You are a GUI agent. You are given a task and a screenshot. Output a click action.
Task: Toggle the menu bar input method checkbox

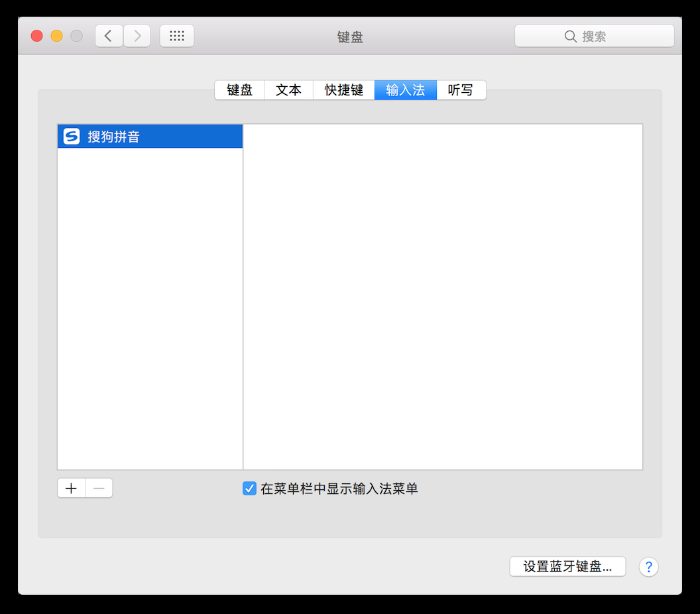click(249, 488)
